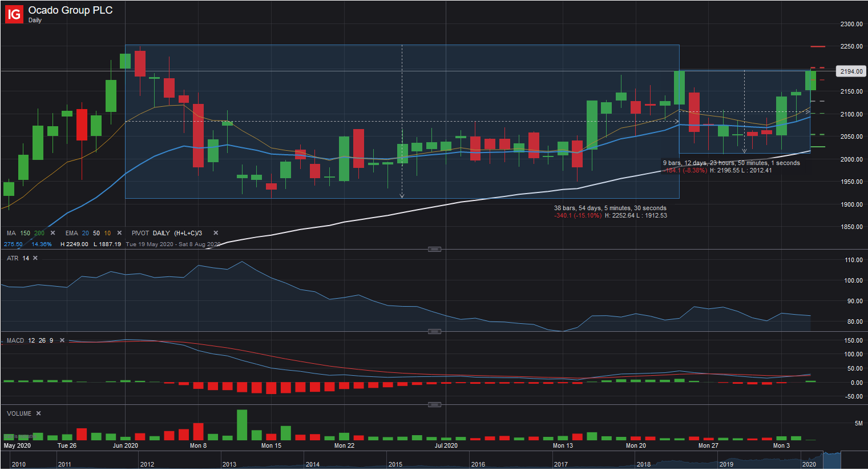Screen dimensions: 868x470
Task: Remove the PIVOT DAILY indicator
Action: click(x=216, y=233)
